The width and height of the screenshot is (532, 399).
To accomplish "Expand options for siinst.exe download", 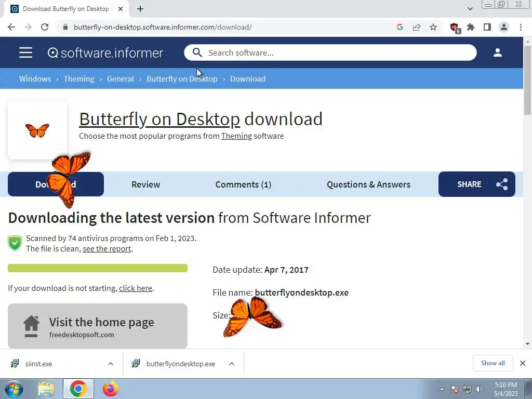I will [x=111, y=364].
